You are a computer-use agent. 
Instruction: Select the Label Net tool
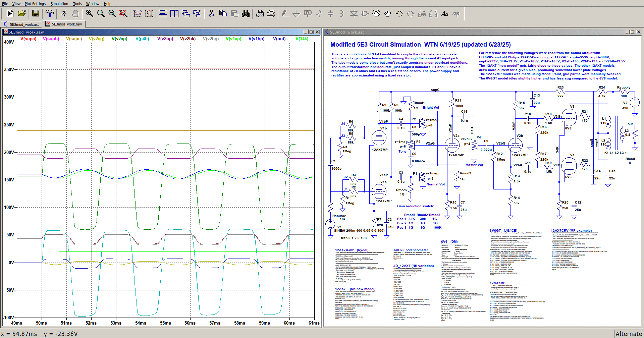point(308,13)
